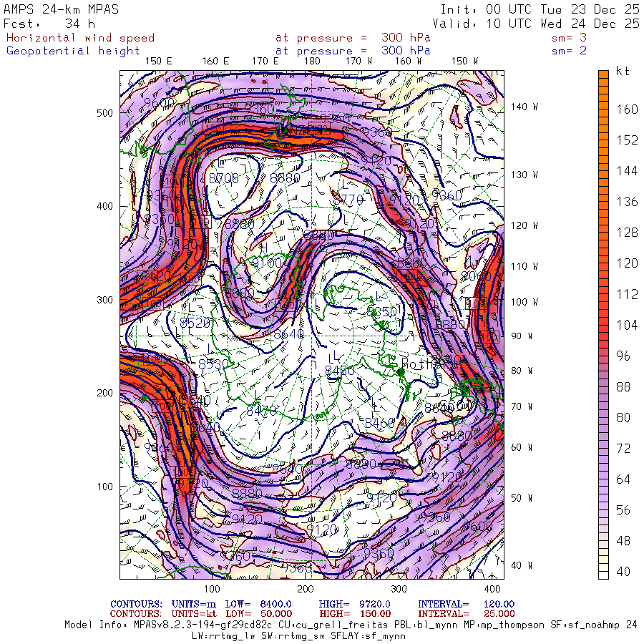This screenshot has width=644, height=644.
Task: Click the blue "sm= 2" smoothing value
Action: 570,51
